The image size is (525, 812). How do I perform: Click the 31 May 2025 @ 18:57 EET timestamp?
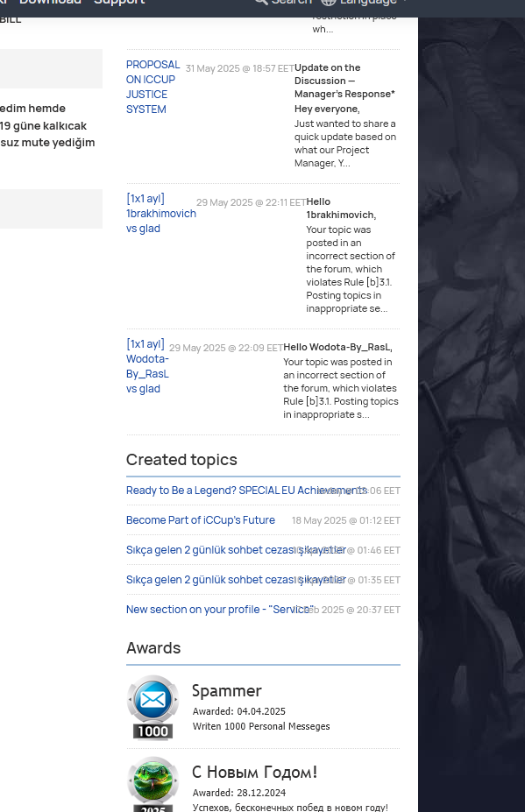click(x=240, y=68)
